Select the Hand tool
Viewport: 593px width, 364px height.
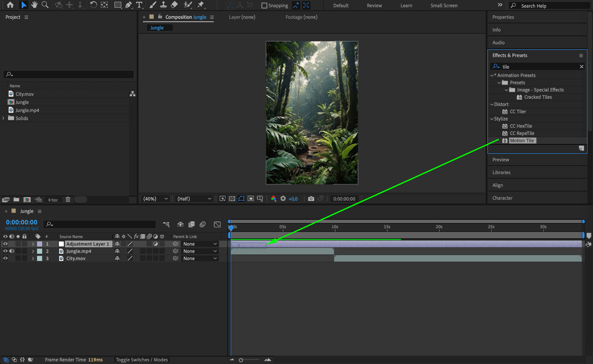pos(34,5)
